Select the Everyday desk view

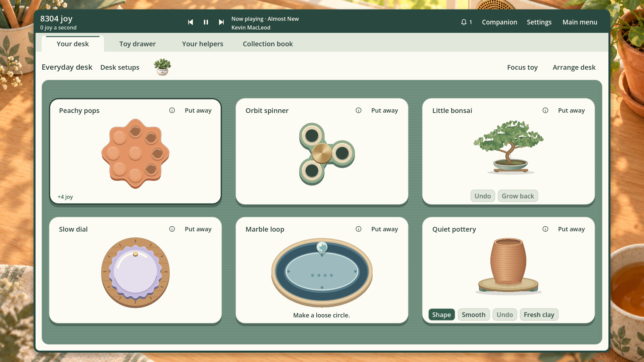click(x=67, y=67)
